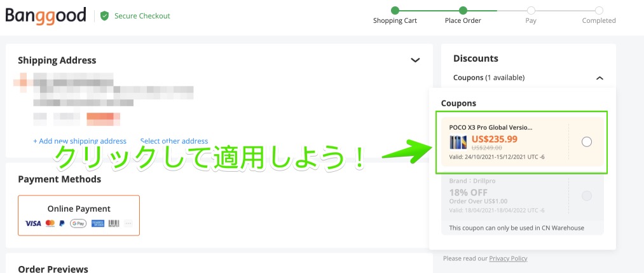
Task: Click the Place Order step indicator
Action: [463, 10]
